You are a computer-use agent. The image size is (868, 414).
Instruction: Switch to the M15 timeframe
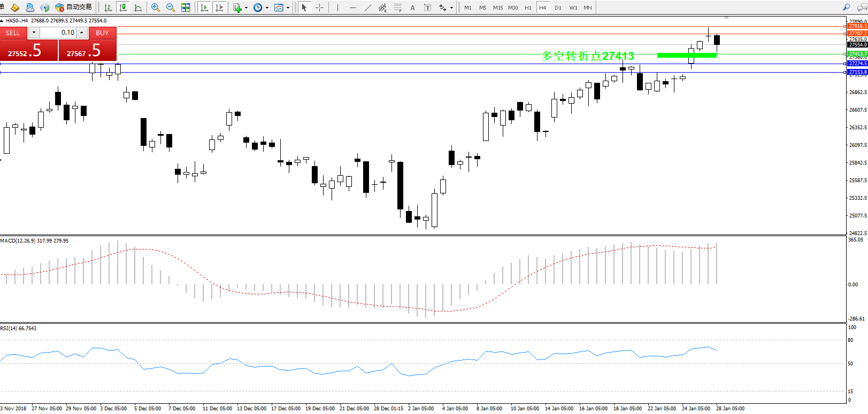498,7
